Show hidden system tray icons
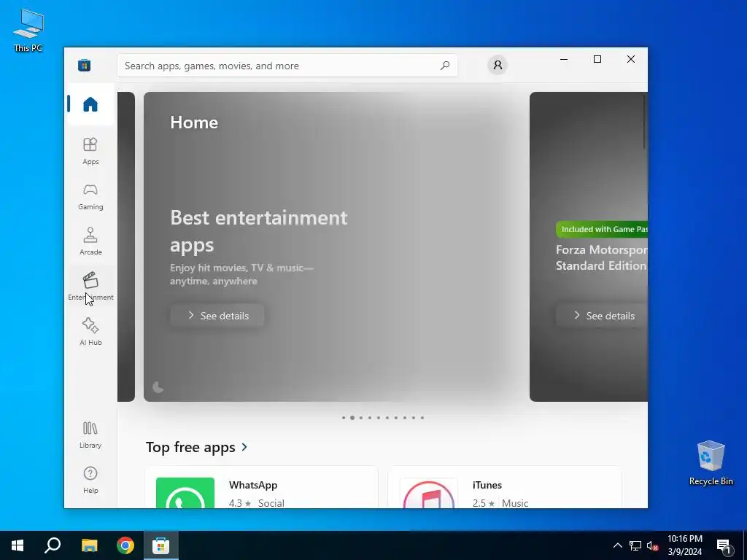The width and height of the screenshot is (747, 560). pos(617,545)
